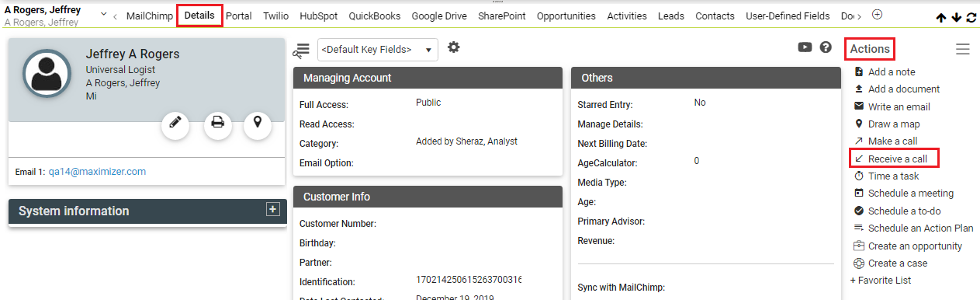The image size is (980, 300).
Task: Open the User-Defined Fields tab
Action: (788, 16)
